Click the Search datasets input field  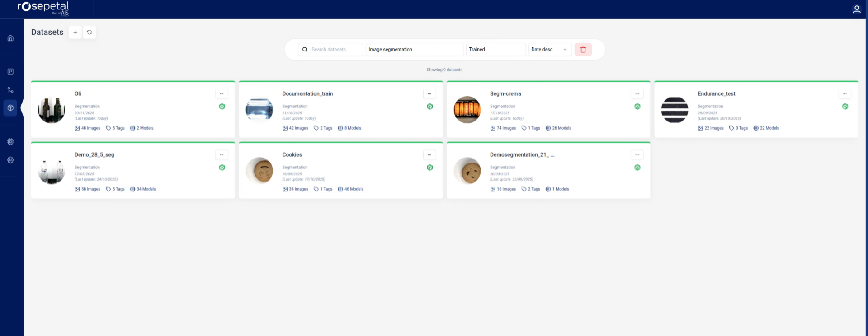335,50
